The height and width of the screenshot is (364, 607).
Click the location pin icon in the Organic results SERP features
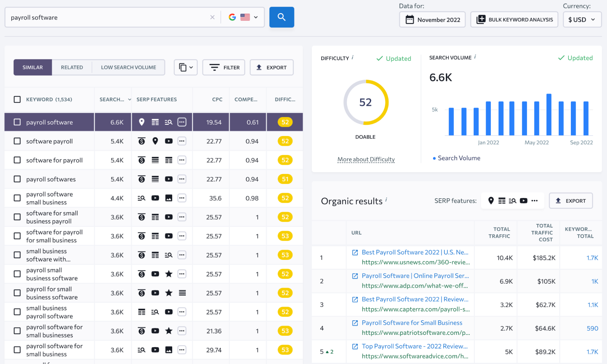pyautogui.click(x=491, y=201)
